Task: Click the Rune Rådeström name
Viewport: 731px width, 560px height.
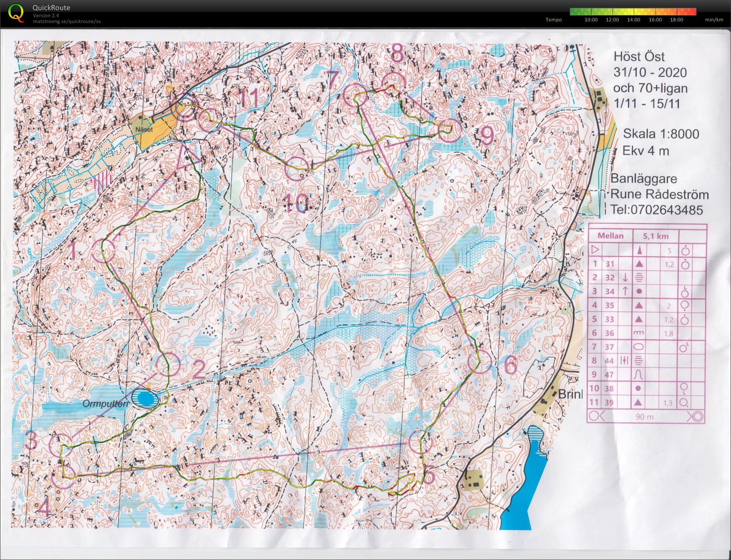Action: point(660,194)
